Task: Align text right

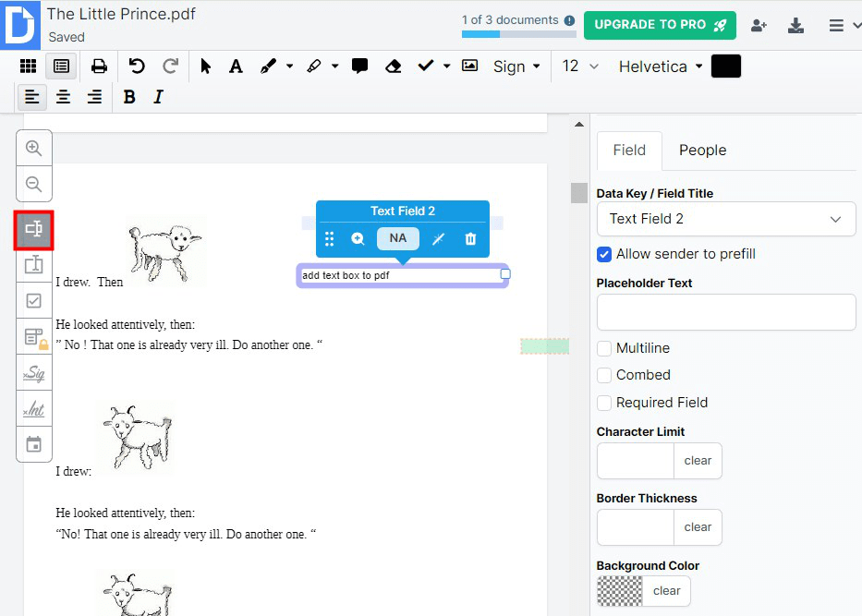Action: (94, 97)
